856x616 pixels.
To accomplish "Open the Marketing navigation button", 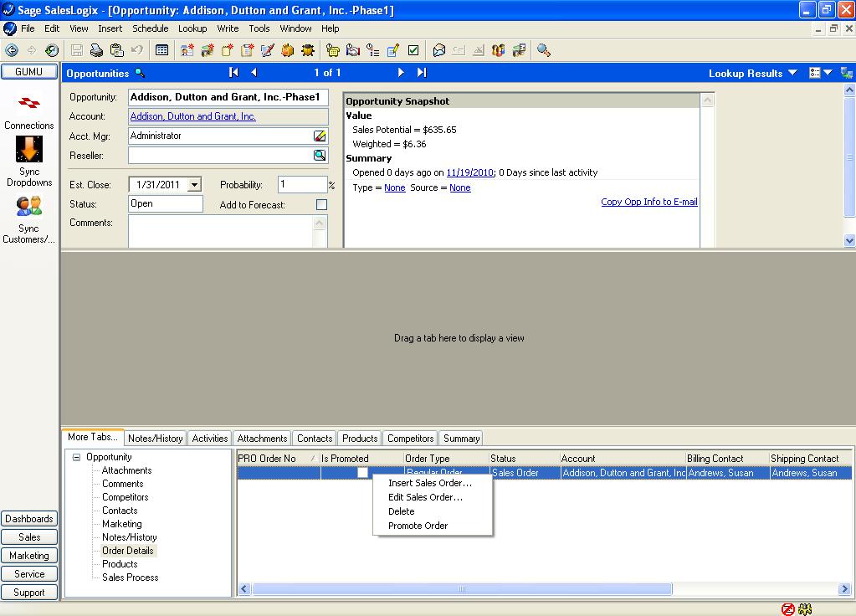I will pos(29,556).
